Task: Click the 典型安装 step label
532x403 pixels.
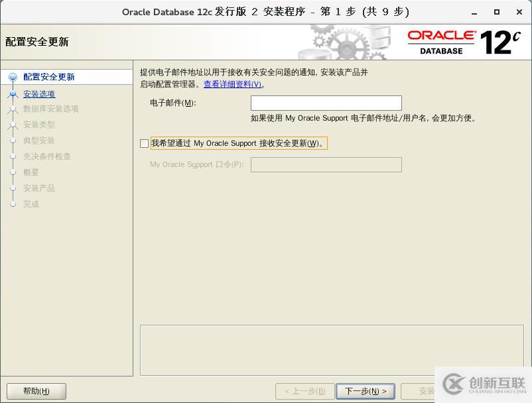Action: click(x=39, y=141)
